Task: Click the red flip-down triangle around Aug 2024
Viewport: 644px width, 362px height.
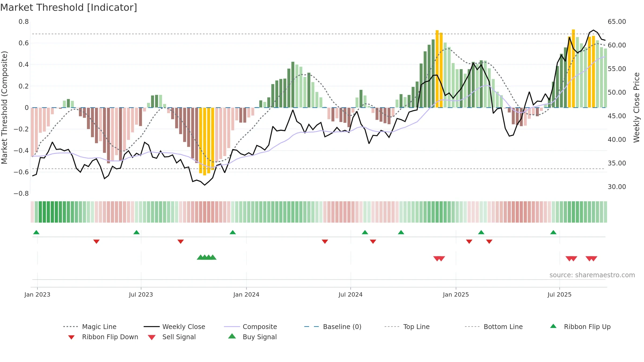Action: click(373, 241)
